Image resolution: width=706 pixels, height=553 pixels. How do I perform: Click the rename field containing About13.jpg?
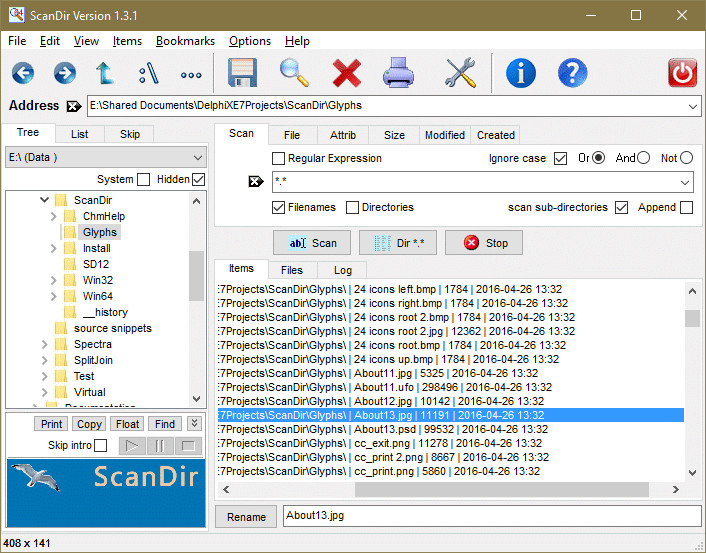tap(492, 516)
